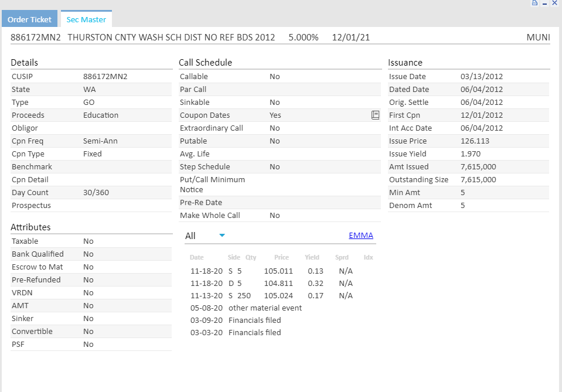Click the First Cpn value 12/01/2012
The height and width of the screenshot is (392, 562).
482,115
